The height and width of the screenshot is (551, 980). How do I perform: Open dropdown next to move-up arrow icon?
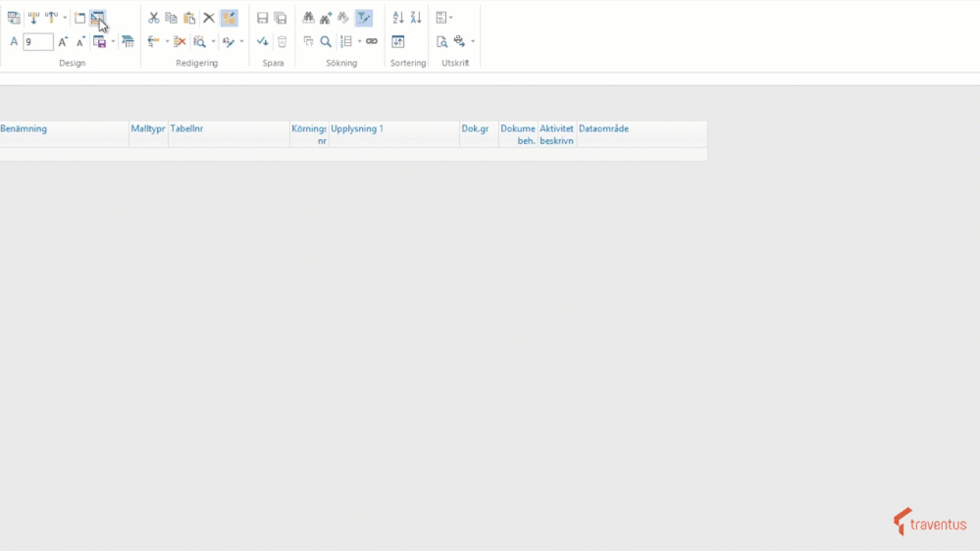tap(65, 18)
